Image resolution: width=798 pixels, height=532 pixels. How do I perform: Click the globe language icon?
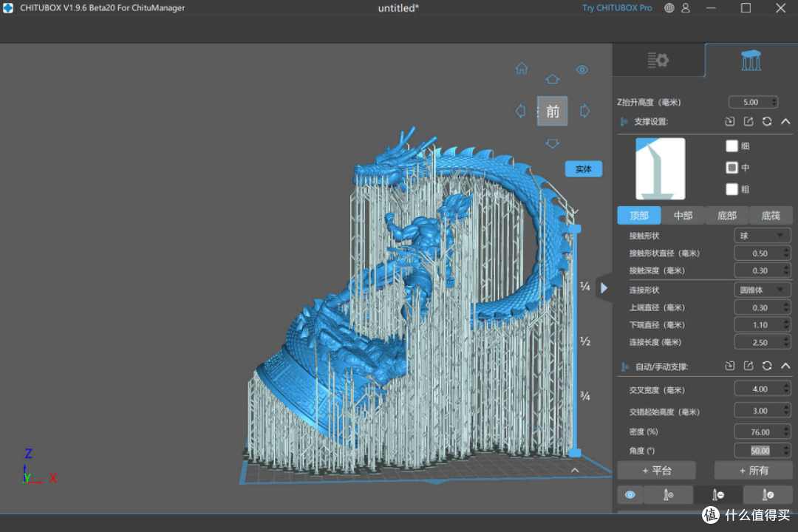click(669, 7)
